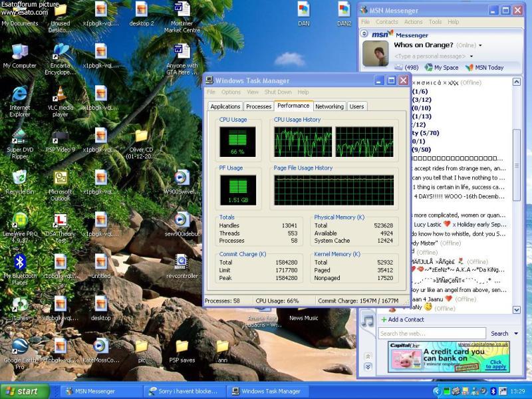Expand hidden system tray icons
Image resolution: width=532 pixels, height=399 pixels.
tap(437, 391)
